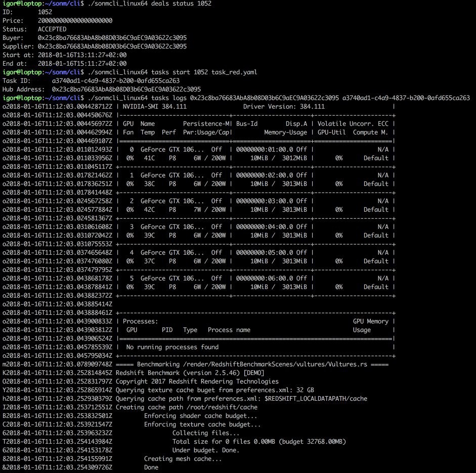Click the 42C temperature reading
This screenshot has height=473, width=476.
click(x=147, y=210)
